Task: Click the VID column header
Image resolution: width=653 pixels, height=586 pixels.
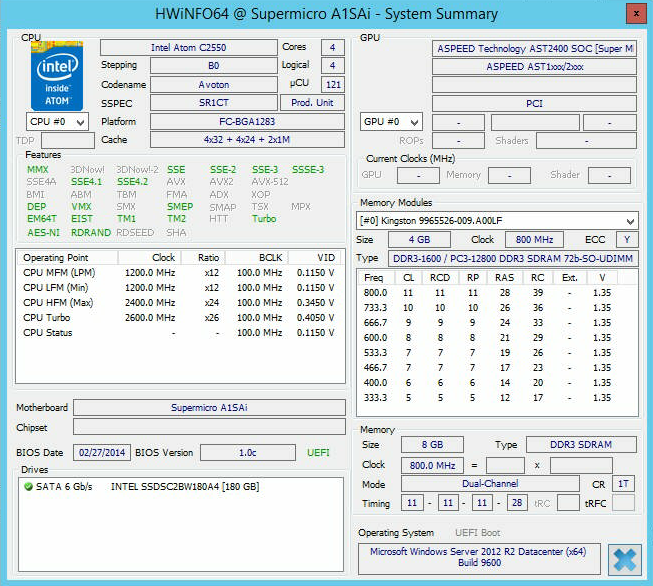Action: pos(314,257)
